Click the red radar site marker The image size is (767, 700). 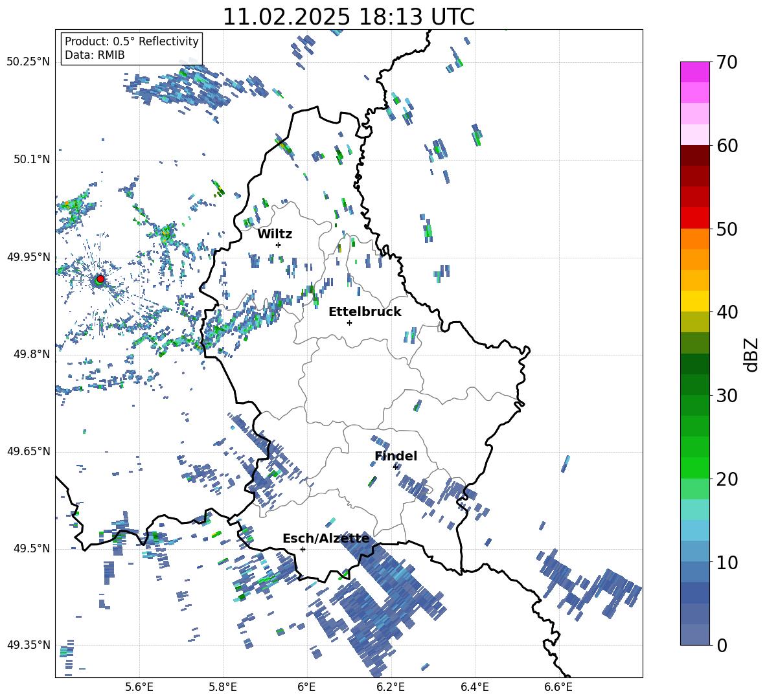[100, 279]
